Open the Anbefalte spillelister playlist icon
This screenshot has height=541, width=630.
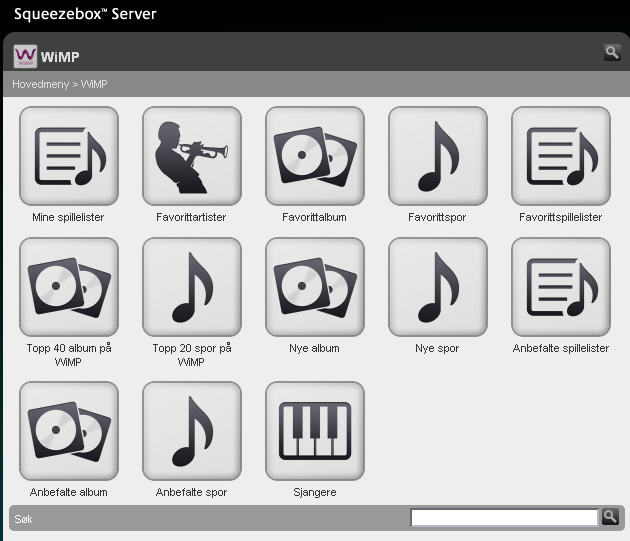[x=560, y=287]
